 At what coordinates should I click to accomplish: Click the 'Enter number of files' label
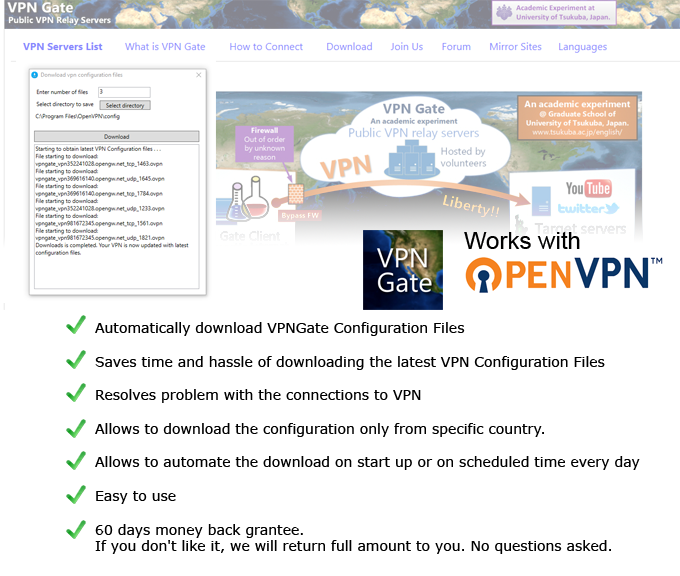62,92
